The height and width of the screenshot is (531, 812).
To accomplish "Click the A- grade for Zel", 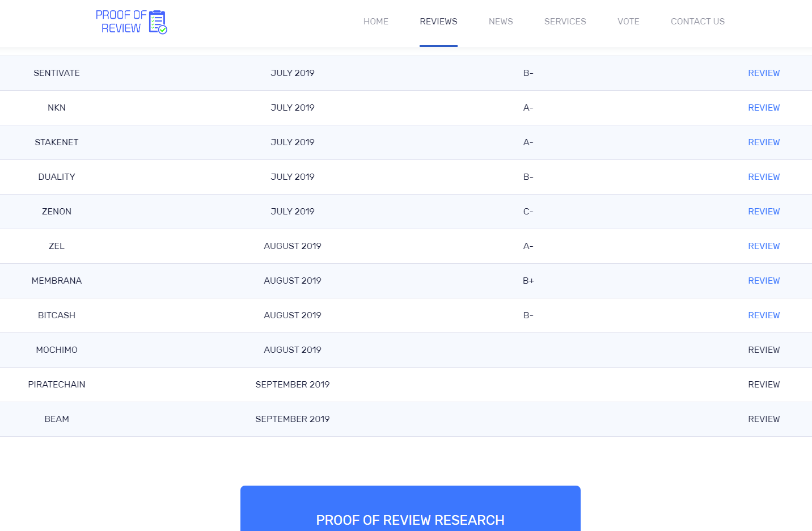I will point(528,246).
